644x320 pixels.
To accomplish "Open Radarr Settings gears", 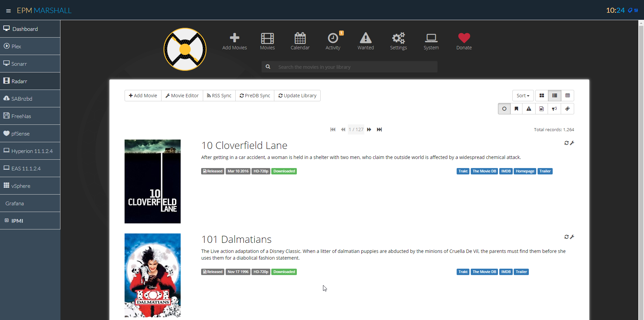I will [399, 42].
